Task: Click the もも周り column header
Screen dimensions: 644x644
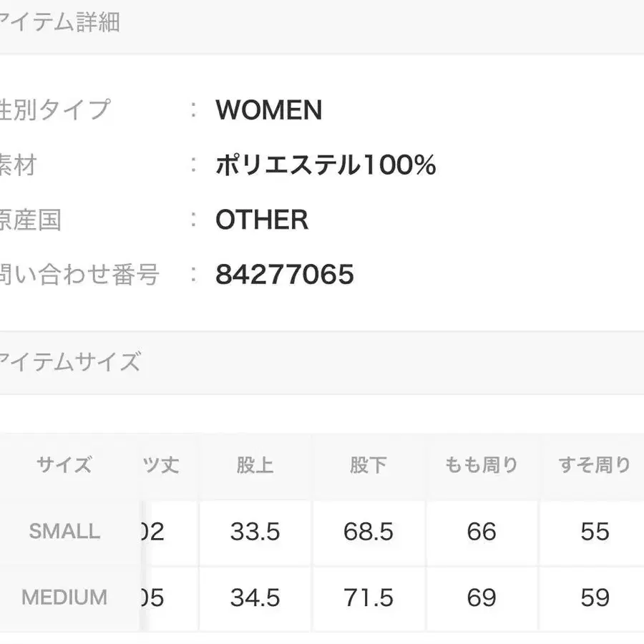Action: coord(481,465)
